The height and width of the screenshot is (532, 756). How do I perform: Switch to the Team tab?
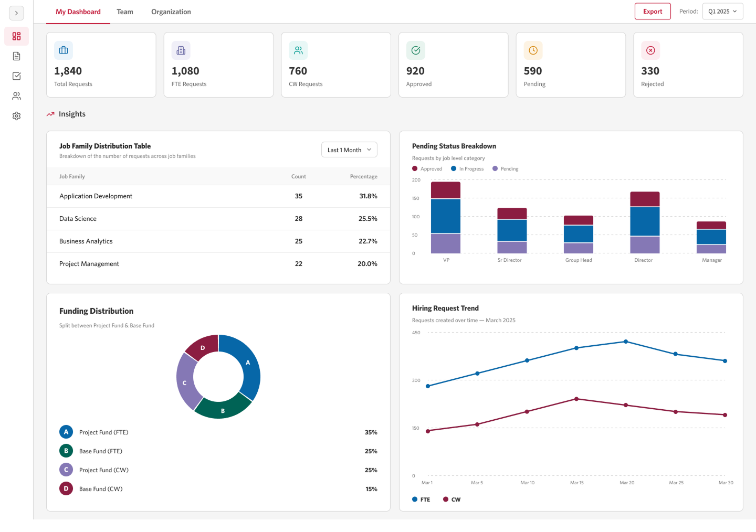tap(125, 12)
